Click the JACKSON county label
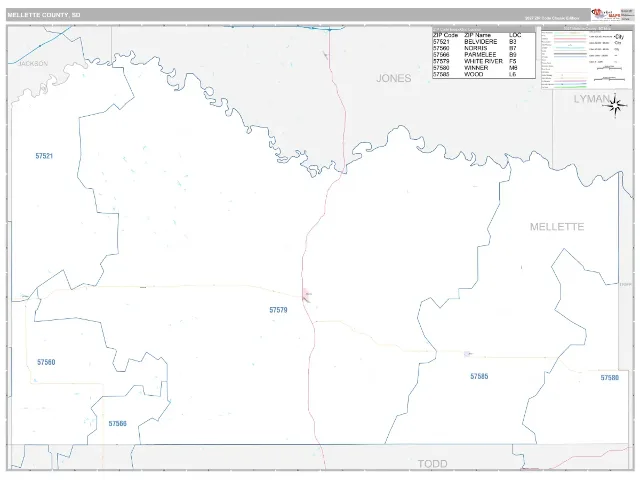Screen dimensions: 640x480 tap(33, 64)
